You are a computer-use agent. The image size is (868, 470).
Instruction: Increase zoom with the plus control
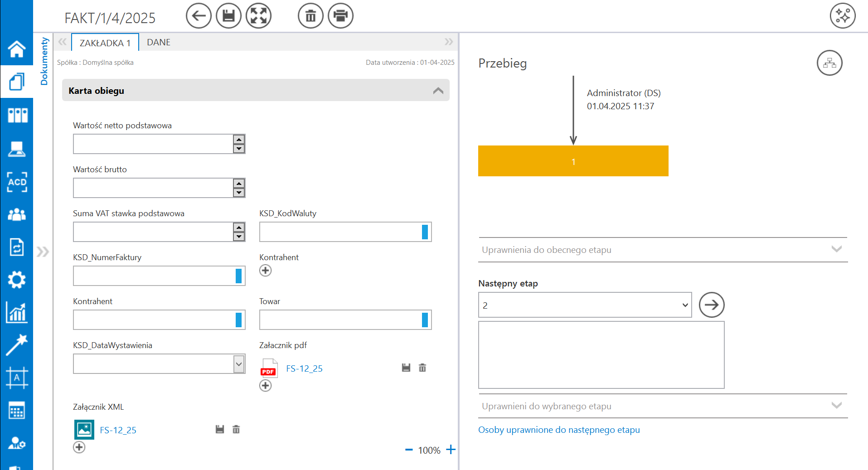pos(451,450)
